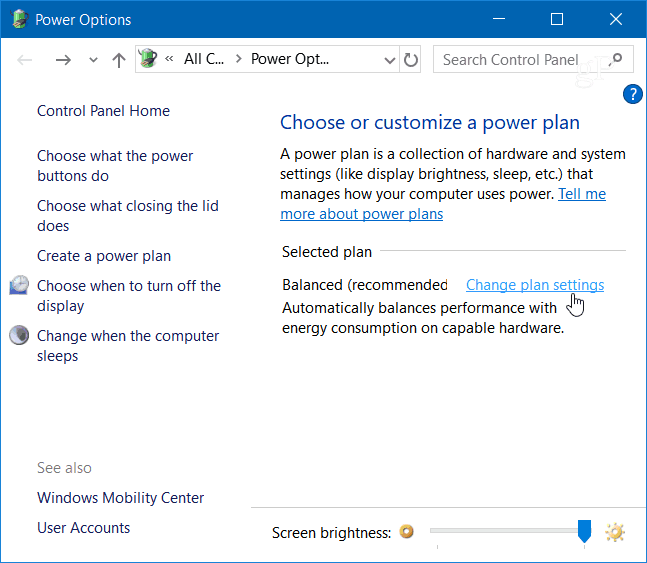Open the help question mark icon
Screen dimensions: 647x563
pos(632,95)
